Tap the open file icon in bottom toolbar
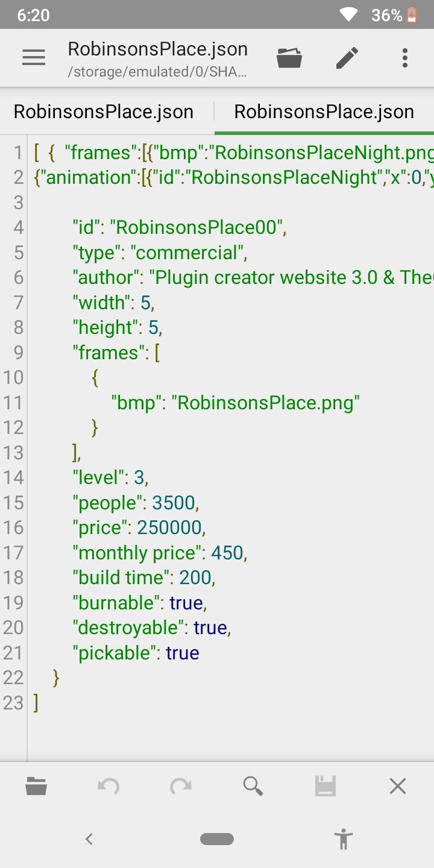The height and width of the screenshot is (868, 434). (36, 786)
